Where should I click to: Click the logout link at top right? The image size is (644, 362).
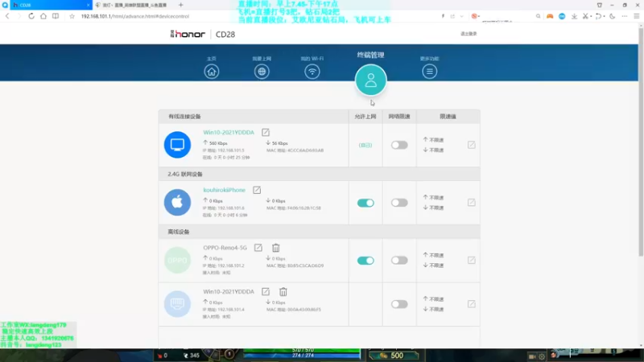[x=469, y=34]
